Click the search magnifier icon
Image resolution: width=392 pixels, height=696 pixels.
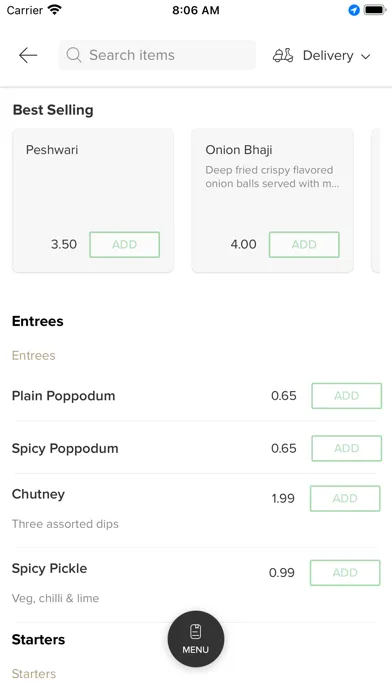(74, 55)
